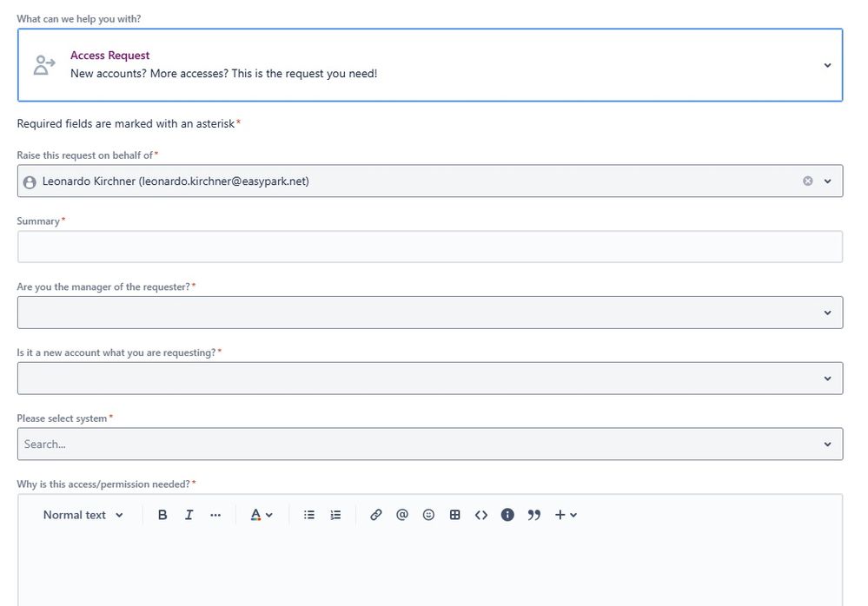Click the 'Access Request' title text

109,56
